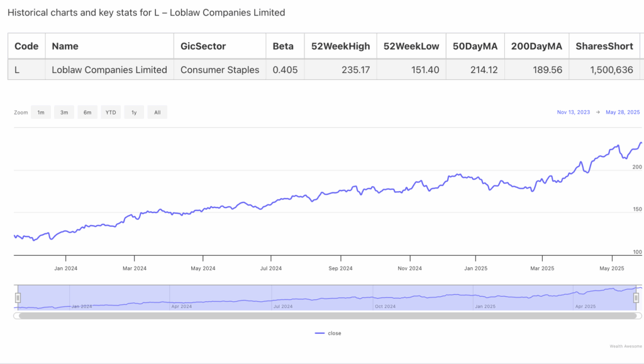The width and height of the screenshot is (644, 364).
Task: Select the 1y zoom button
Action: click(134, 112)
